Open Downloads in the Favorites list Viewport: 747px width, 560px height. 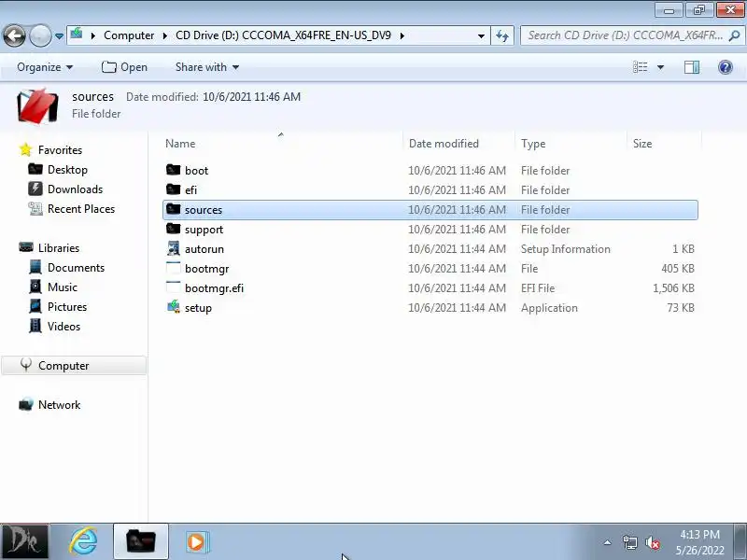coord(75,189)
